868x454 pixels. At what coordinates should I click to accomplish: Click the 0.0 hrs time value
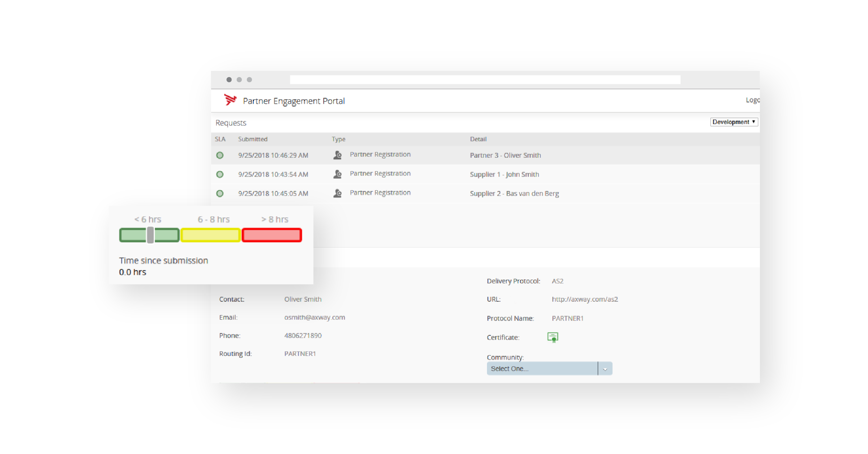pyautogui.click(x=132, y=272)
